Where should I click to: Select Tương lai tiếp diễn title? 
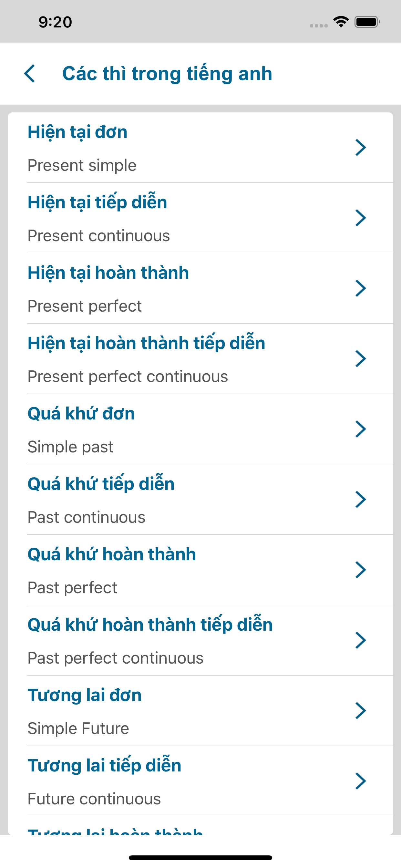tap(105, 766)
